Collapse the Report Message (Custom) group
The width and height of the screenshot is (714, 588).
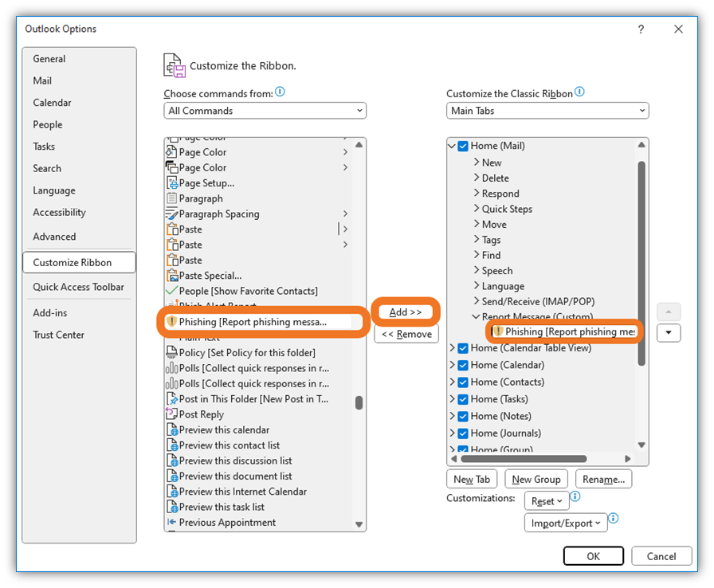[477, 316]
